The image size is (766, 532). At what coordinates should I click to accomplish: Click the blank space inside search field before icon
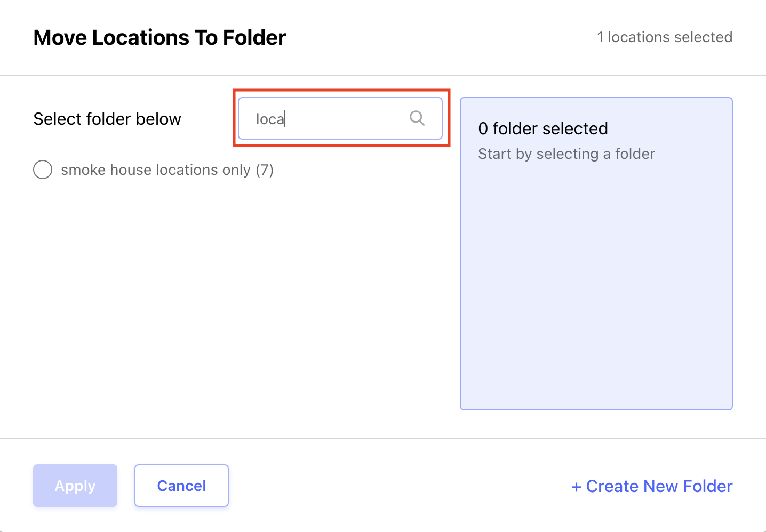(347, 118)
